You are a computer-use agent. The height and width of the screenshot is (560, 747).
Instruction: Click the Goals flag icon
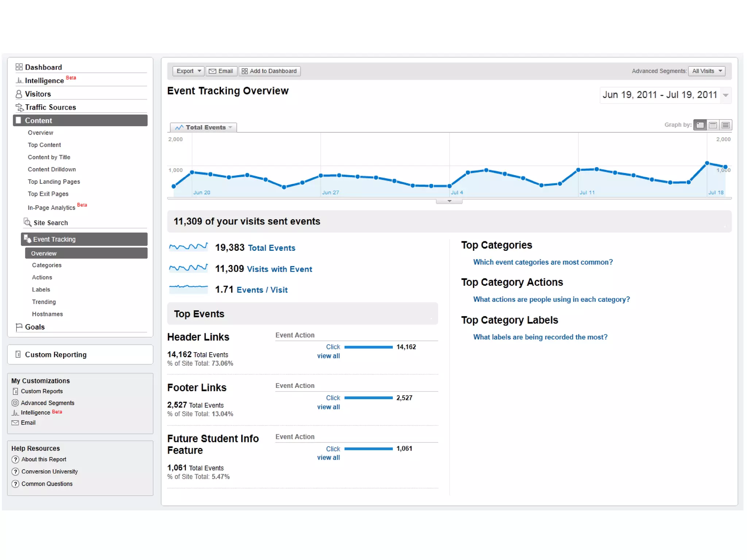coord(19,327)
